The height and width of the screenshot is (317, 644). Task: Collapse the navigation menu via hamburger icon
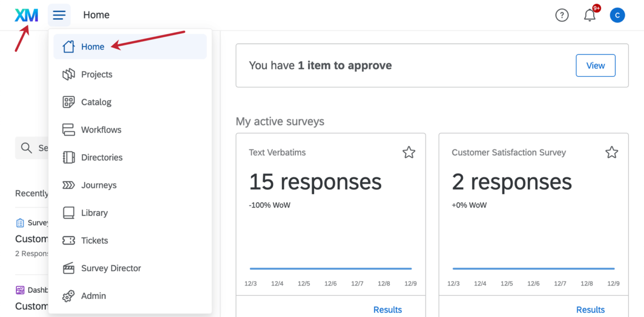tap(59, 15)
